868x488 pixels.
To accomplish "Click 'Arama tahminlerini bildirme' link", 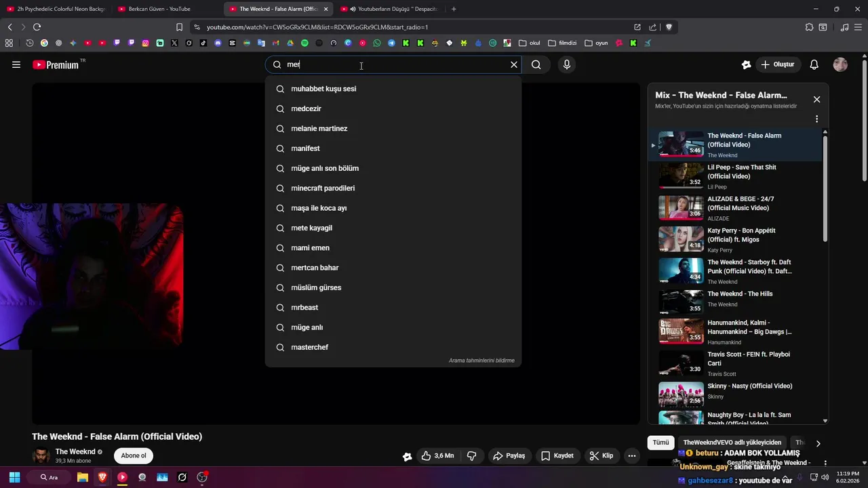I will (x=481, y=361).
